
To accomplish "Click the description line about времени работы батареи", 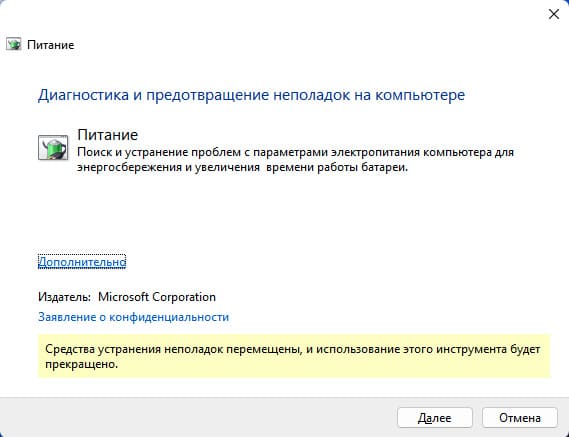I will pyautogui.click(x=242, y=167).
